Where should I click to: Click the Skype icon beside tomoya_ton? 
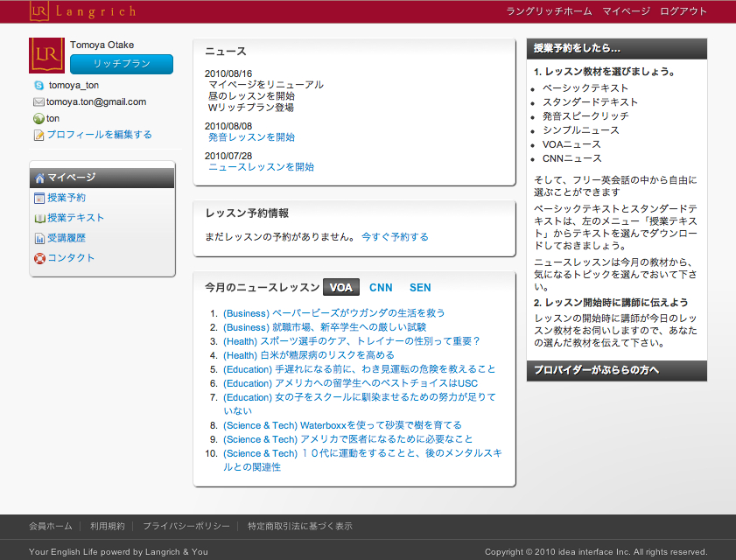point(39,86)
